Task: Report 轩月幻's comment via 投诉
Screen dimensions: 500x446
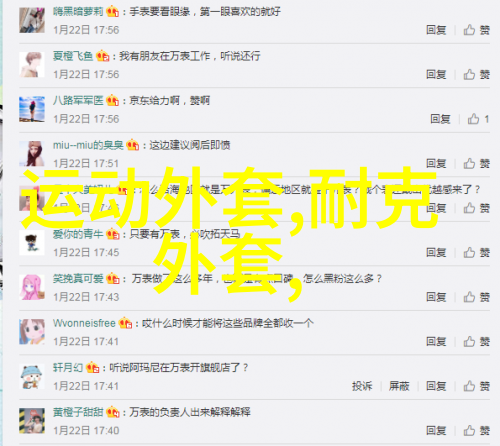Action: point(362,386)
